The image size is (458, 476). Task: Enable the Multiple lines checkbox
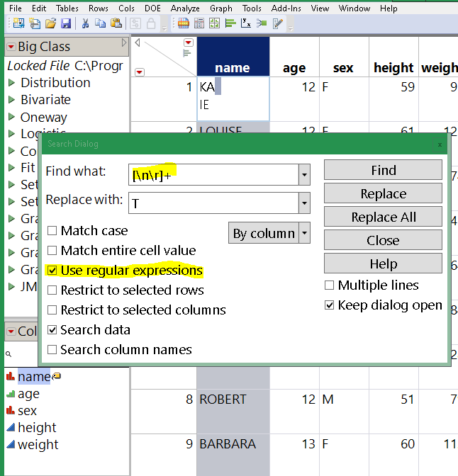(x=329, y=285)
